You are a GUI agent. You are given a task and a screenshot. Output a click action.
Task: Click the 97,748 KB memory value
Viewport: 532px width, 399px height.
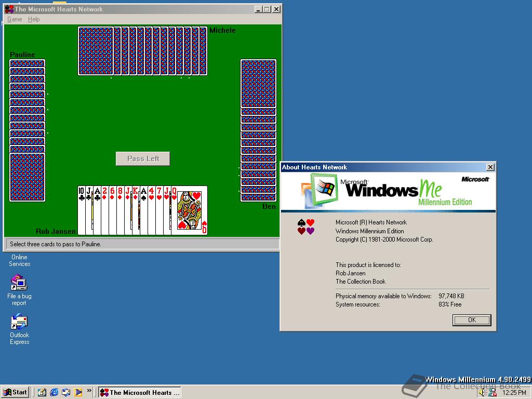(x=451, y=296)
